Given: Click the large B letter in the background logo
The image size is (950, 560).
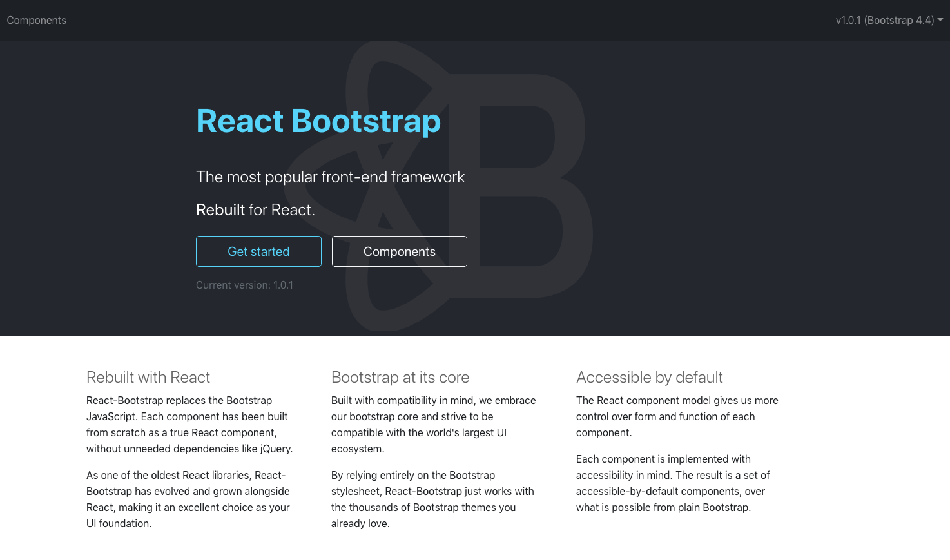Looking at the screenshot, I should pyautogui.click(x=525, y=187).
